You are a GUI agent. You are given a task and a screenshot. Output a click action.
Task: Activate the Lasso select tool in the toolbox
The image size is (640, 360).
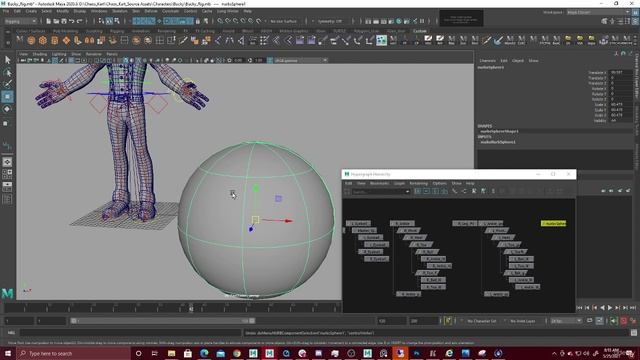7,73
